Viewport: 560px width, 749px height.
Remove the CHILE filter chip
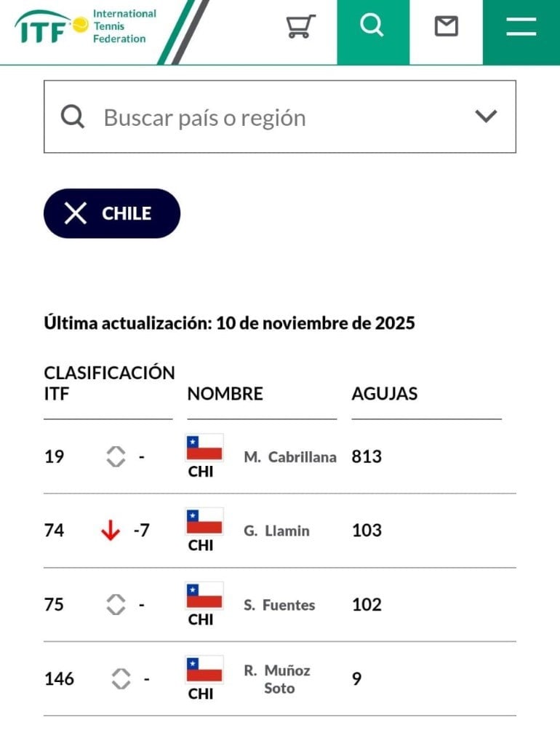coord(76,213)
